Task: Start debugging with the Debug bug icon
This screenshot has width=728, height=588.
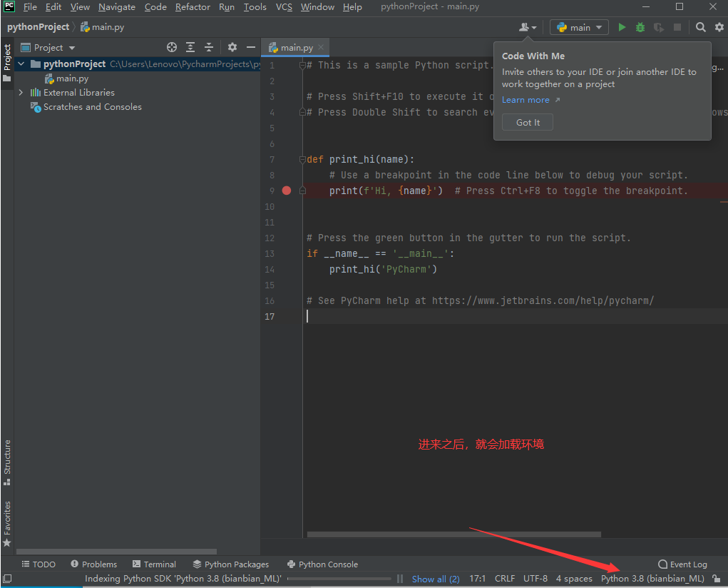Action: point(640,26)
